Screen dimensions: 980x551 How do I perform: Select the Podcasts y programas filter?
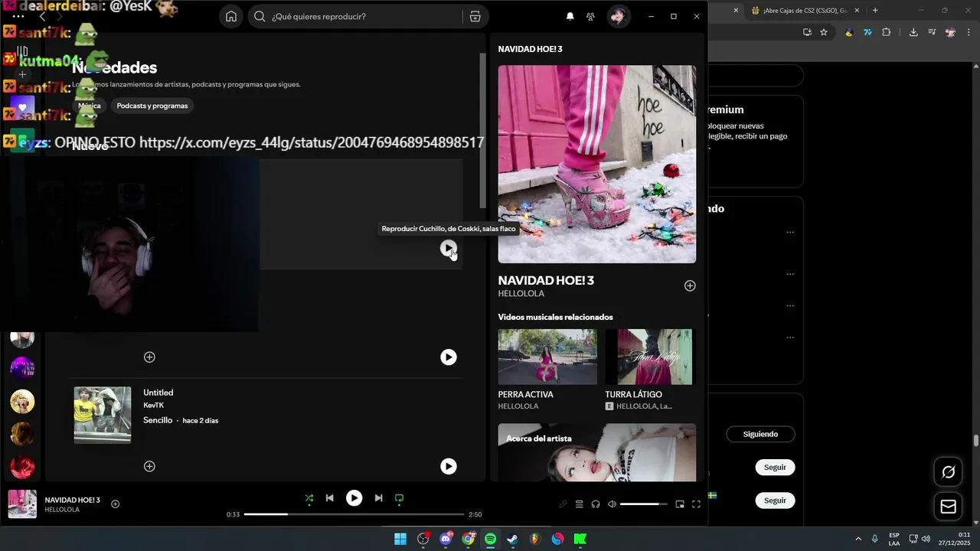click(x=152, y=106)
